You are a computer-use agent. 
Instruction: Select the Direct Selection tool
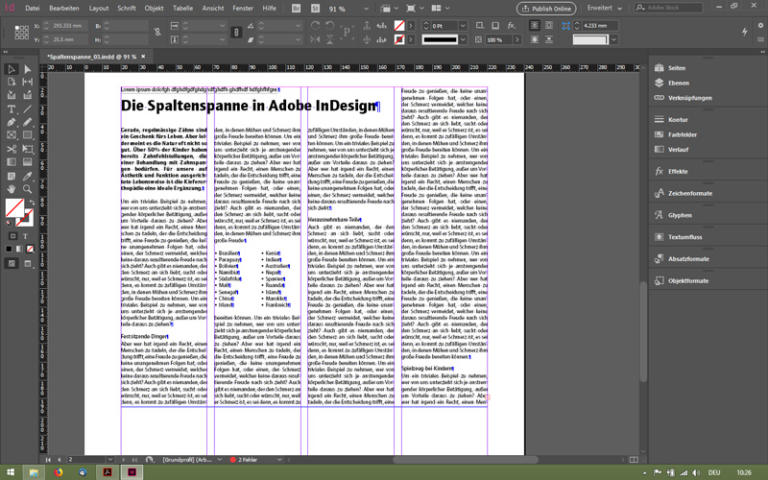tap(27, 69)
